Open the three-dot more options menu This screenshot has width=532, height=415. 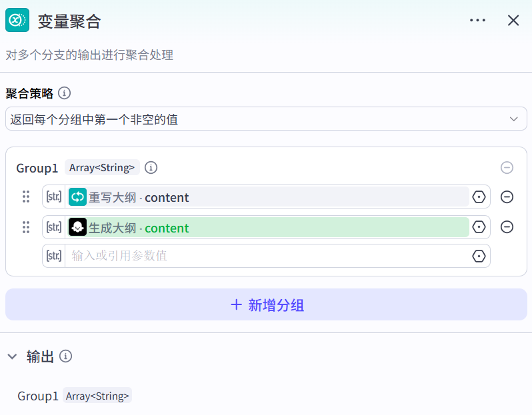click(477, 21)
